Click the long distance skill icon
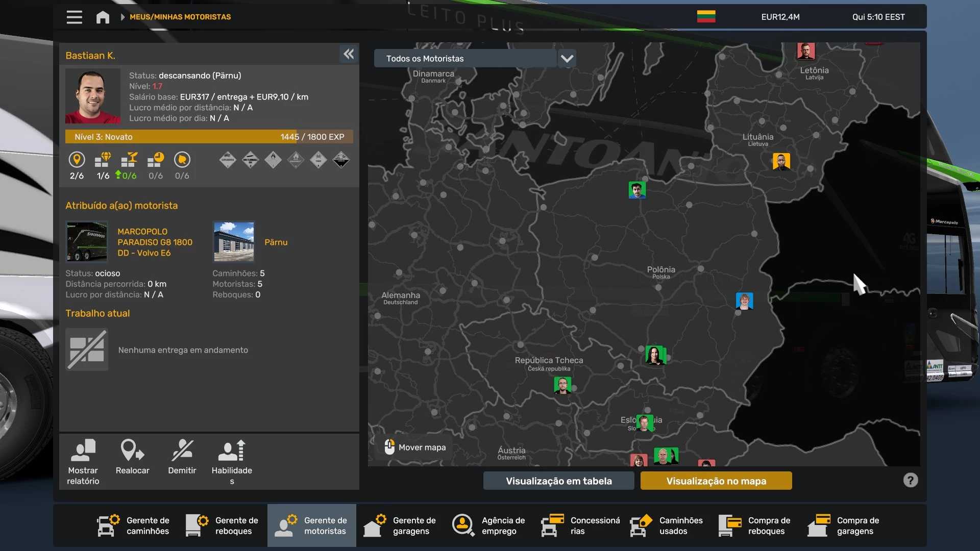 pyautogui.click(x=77, y=160)
